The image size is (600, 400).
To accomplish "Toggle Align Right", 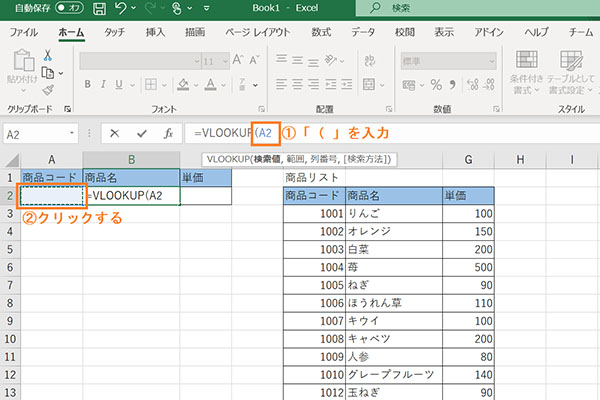I will (313, 84).
